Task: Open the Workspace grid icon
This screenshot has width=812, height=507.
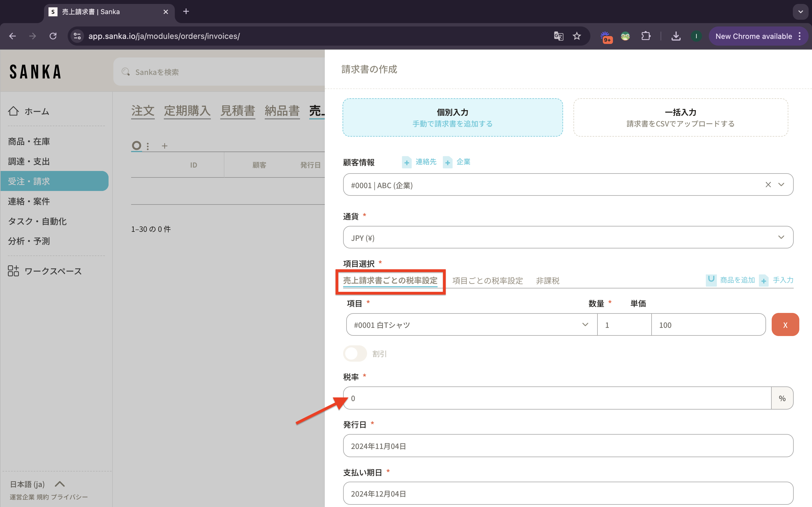Action: click(x=14, y=271)
